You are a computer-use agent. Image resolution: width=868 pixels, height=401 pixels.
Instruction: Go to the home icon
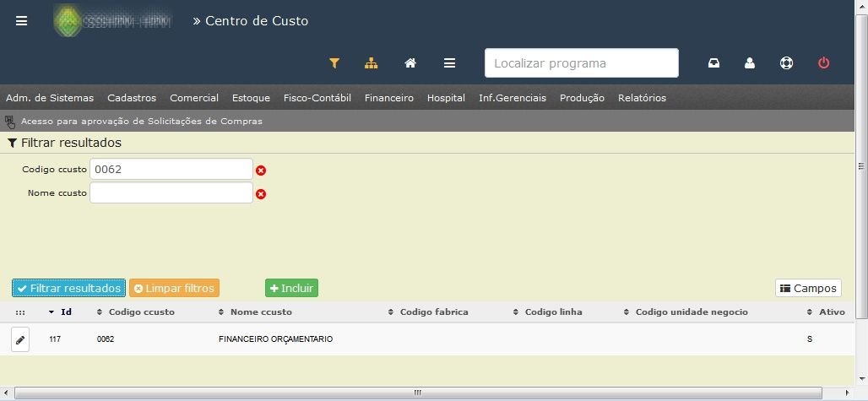(410, 63)
